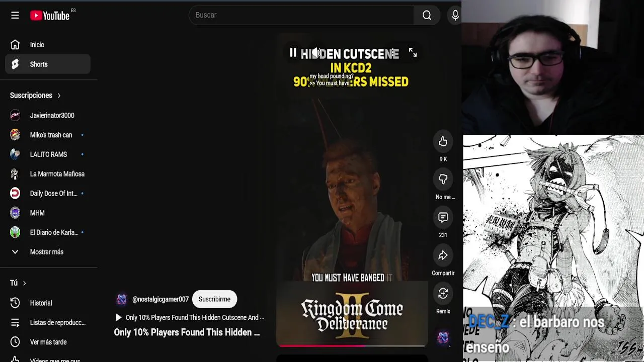Screen dimensions: 644x362
Task: Remix this Short
Action: (443, 294)
